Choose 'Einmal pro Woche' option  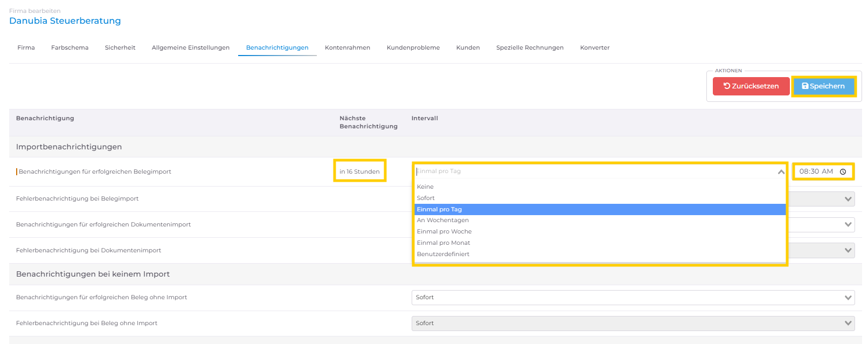pos(444,231)
